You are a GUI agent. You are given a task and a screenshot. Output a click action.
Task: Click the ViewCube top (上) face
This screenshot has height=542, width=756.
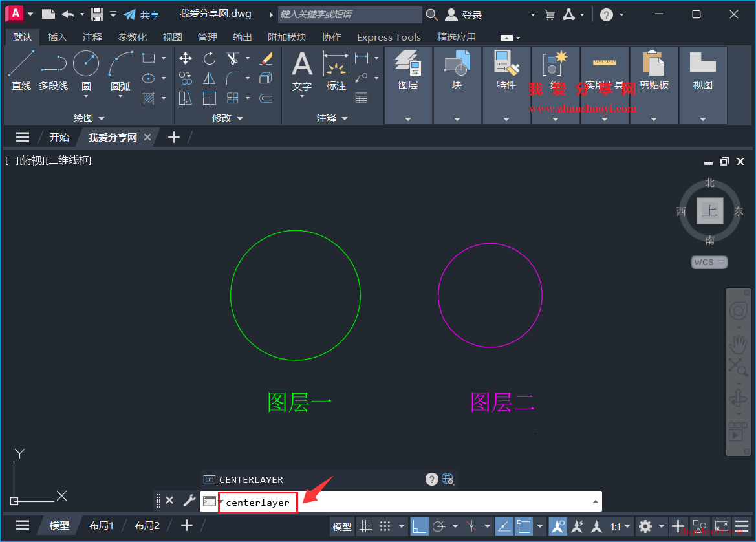[709, 211]
